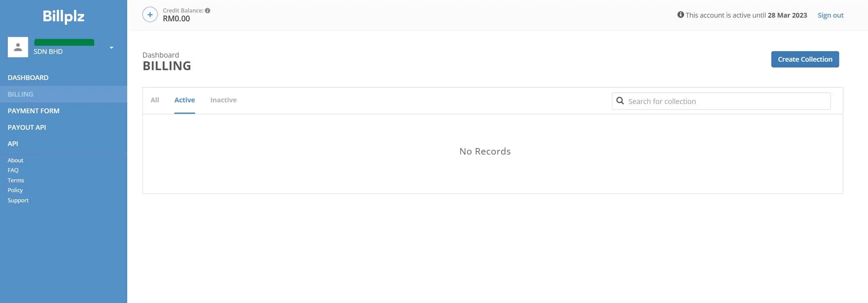Click the Sign out link
The height and width of the screenshot is (303, 868).
pos(830,15)
